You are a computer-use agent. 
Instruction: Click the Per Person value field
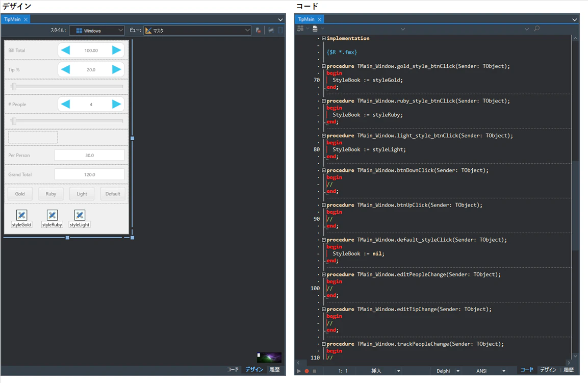[x=89, y=156]
